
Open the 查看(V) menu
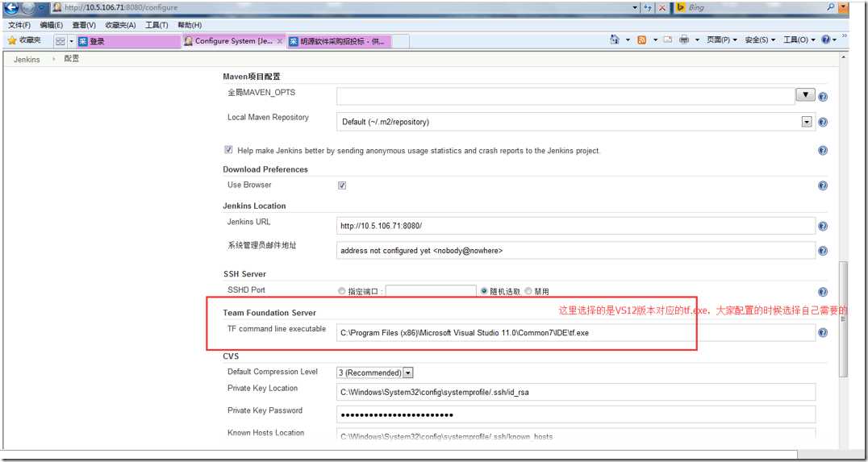tap(84, 26)
